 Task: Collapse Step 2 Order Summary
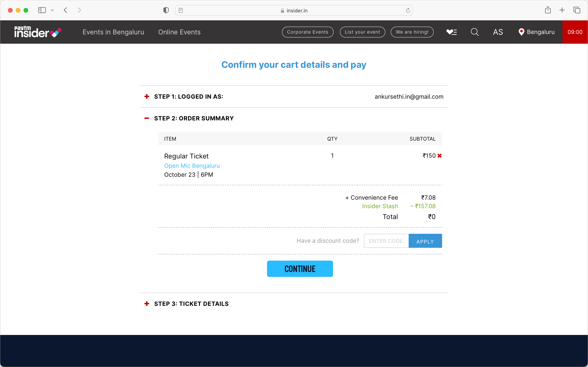(x=147, y=118)
